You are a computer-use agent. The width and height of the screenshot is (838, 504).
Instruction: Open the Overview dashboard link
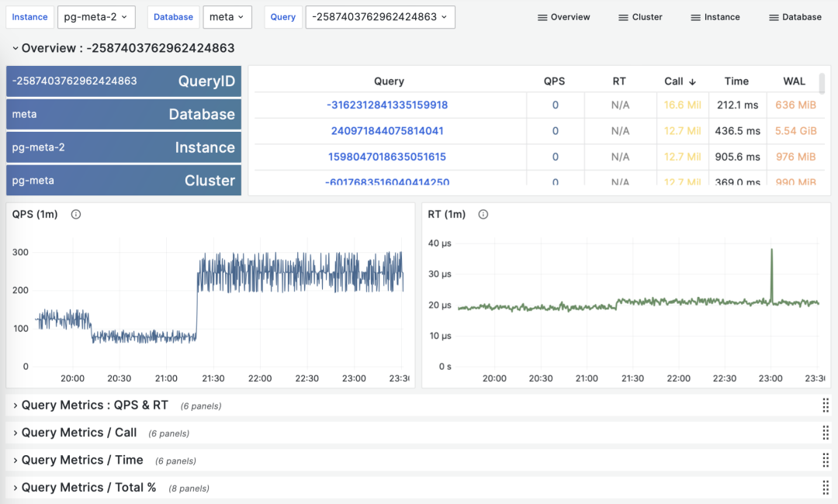[563, 17]
